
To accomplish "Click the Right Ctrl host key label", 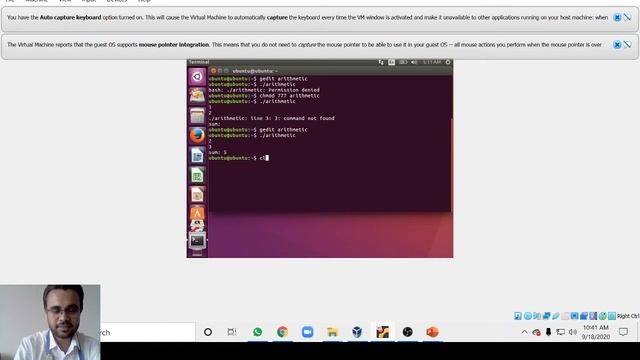I will [x=628, y=316].
